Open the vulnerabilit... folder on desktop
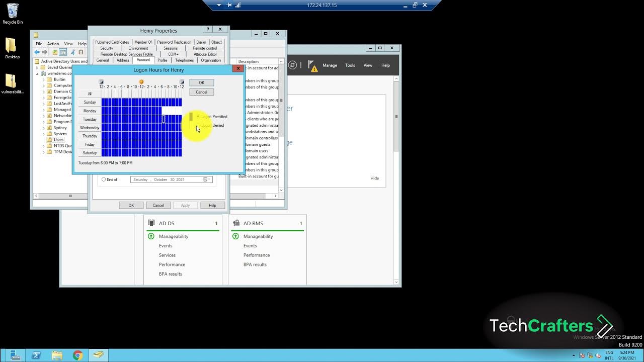644x362 pixels. (12, 83)
